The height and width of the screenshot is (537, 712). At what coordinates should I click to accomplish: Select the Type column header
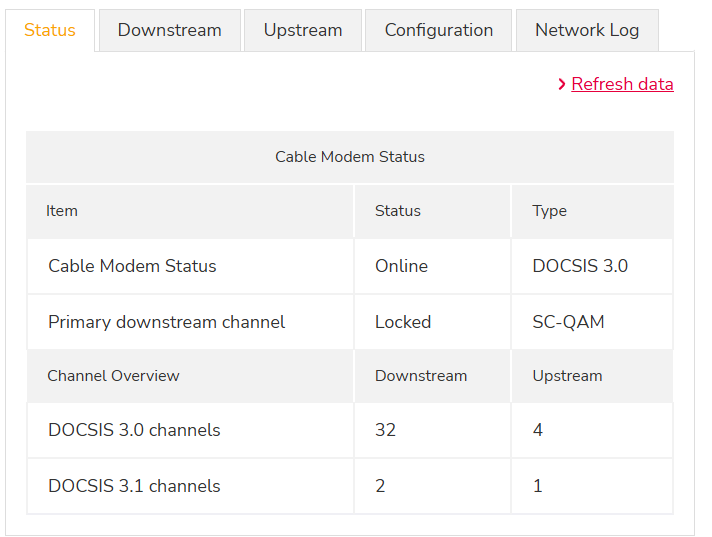[550, 211]
